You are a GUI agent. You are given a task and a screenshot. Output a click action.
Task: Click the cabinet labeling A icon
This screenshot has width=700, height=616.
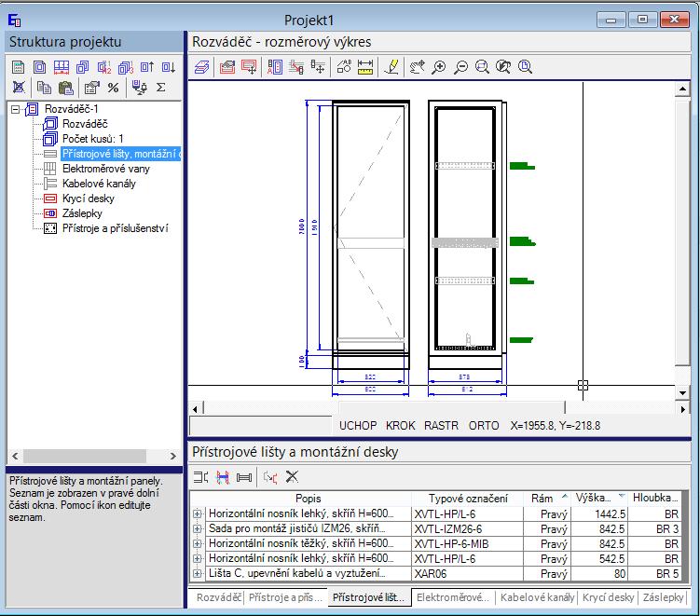tap(275, 67)
